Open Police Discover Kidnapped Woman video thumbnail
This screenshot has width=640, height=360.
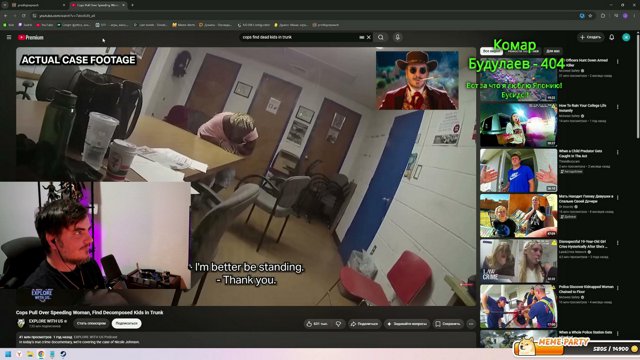[518, 306]
